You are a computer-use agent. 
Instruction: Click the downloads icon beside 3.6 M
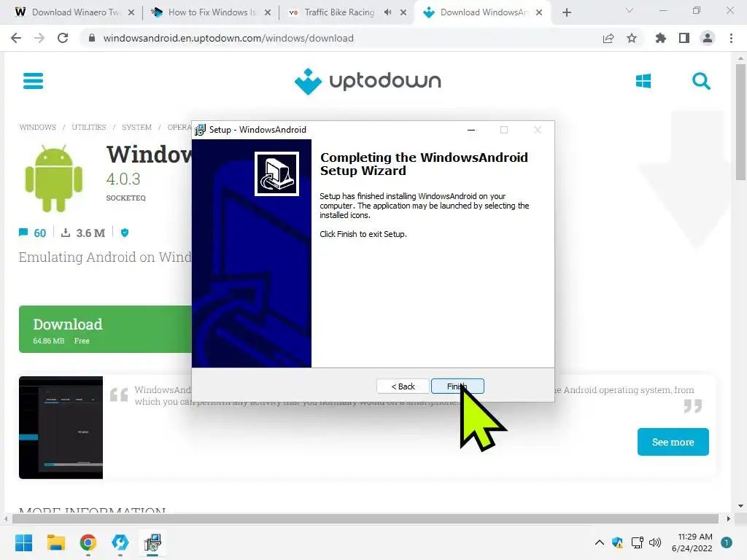(x=66, y=233)
